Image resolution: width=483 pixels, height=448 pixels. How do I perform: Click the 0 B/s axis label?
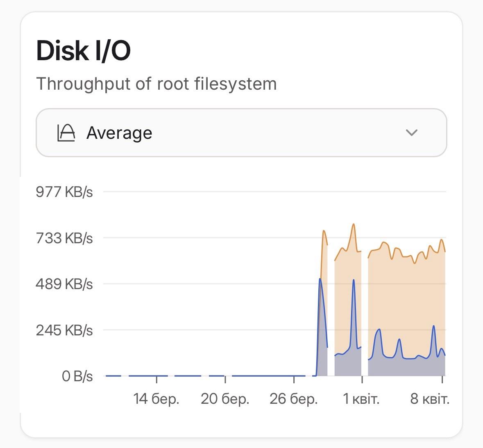click(x=77, y=376)
